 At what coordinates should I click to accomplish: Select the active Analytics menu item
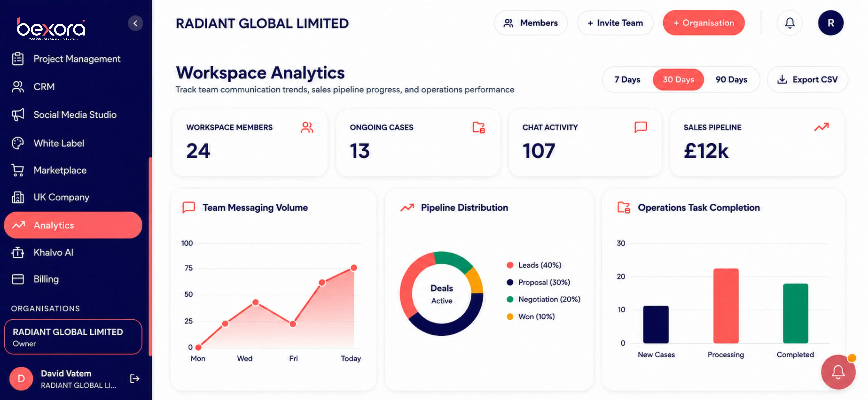pos(73,225)
